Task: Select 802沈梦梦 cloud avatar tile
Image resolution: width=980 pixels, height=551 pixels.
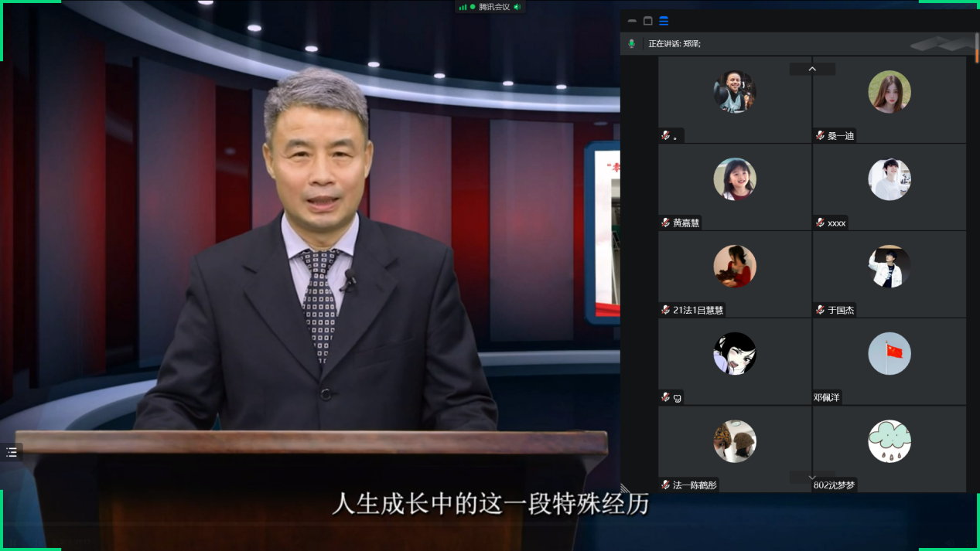Action: pyautogui.click(x=889, y=441)
